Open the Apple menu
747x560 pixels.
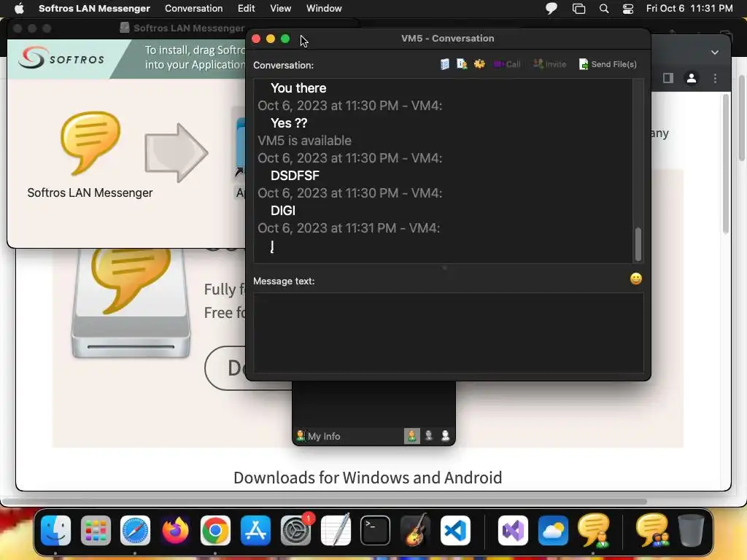[x=19, y=9]
